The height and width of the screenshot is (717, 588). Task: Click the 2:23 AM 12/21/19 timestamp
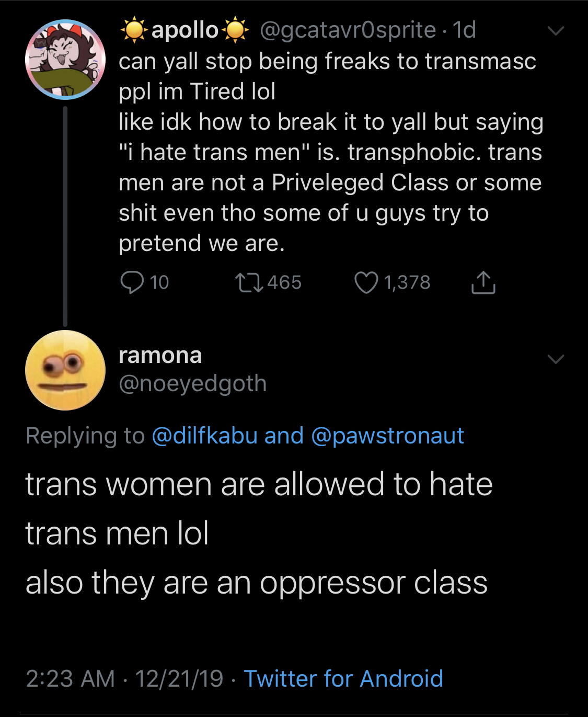(124, 679)
